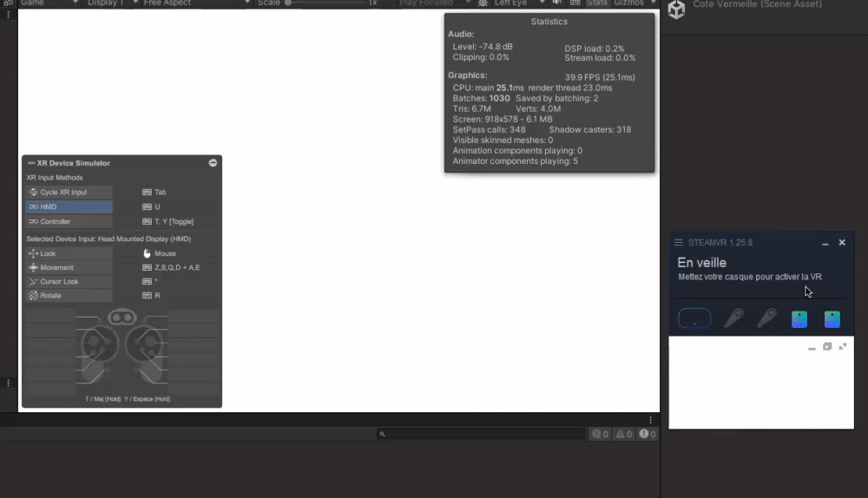Viewport: 868px width, 498px height.
Task: Click the FPS value in Statistics
Action: click(x=600, y=77)
